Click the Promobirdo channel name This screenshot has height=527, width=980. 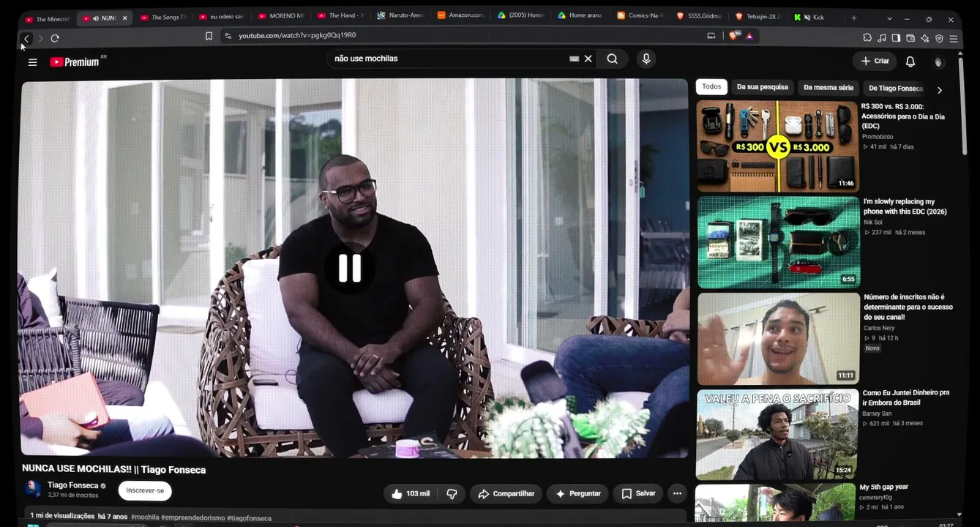[878, 137]
